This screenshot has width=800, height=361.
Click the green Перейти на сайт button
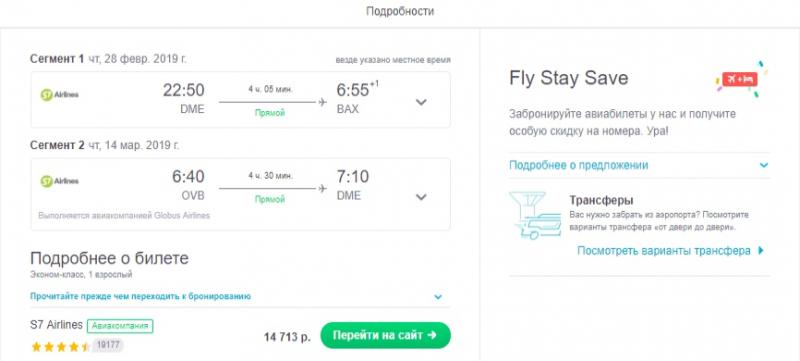click(x=385, y=336)
